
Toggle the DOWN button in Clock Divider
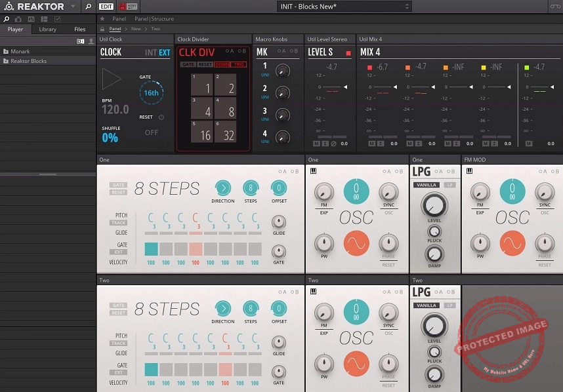click(x=222, y=64)
